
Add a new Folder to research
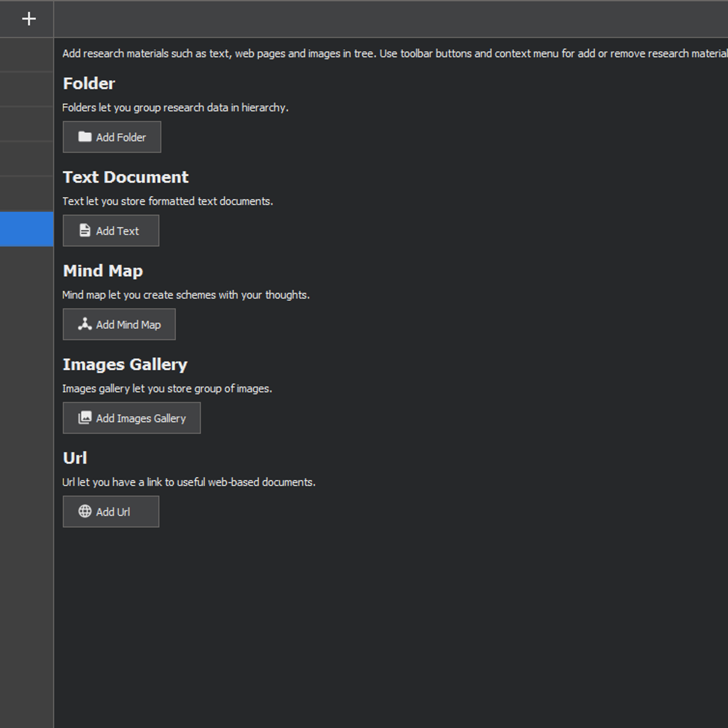click(x=112, y=137)
